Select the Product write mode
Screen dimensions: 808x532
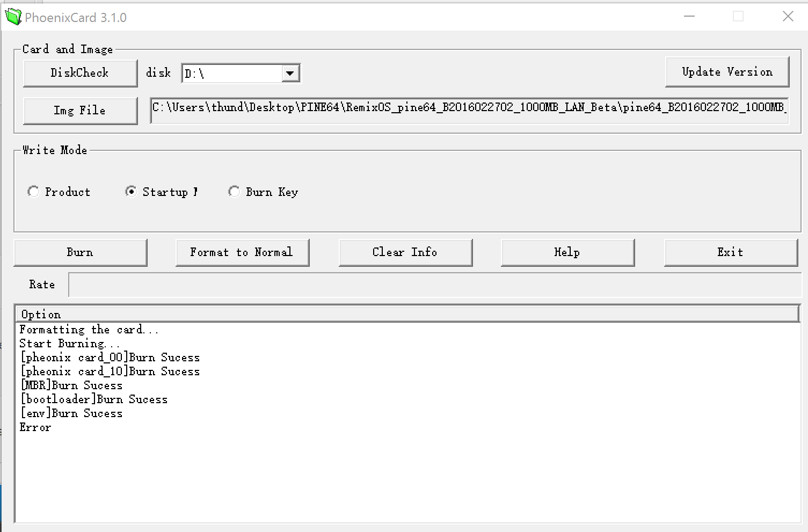pyautogui.click(x=34, y=192)
